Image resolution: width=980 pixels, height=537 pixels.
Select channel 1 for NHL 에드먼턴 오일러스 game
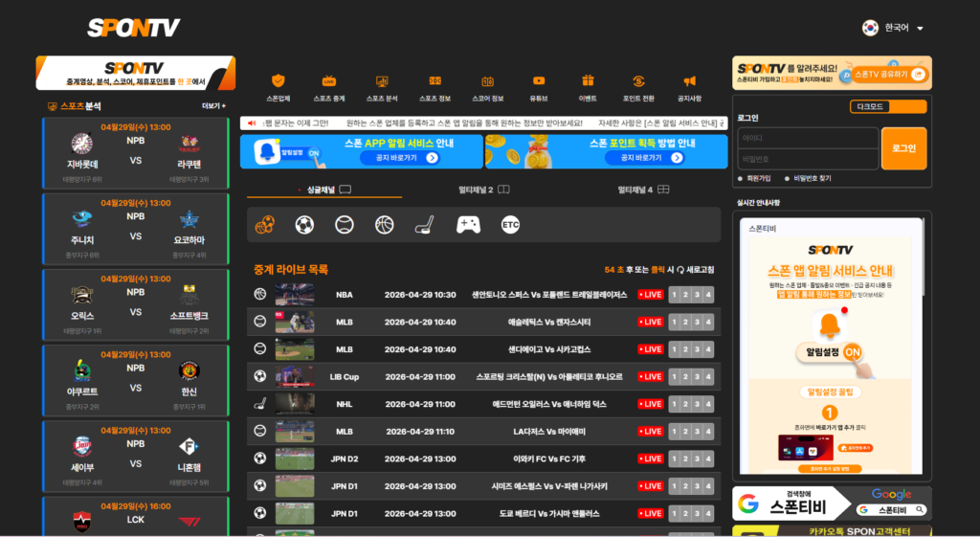click(x=675, y=404)
